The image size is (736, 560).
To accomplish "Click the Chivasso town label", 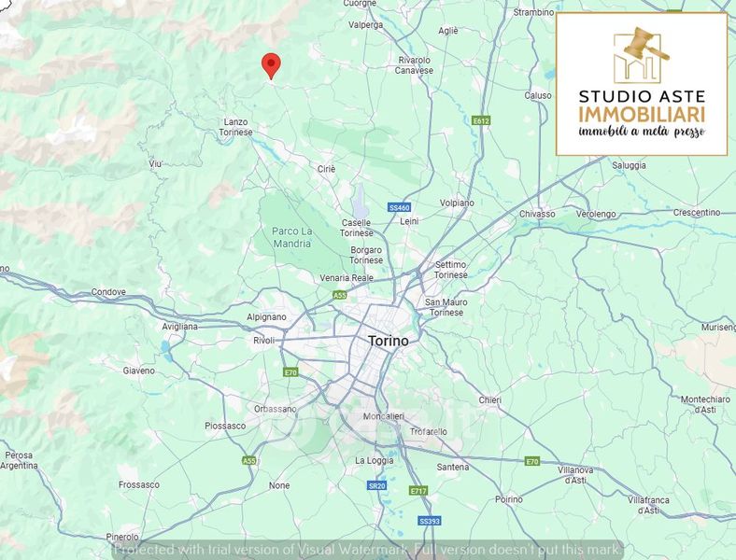I will coord(537,214).
